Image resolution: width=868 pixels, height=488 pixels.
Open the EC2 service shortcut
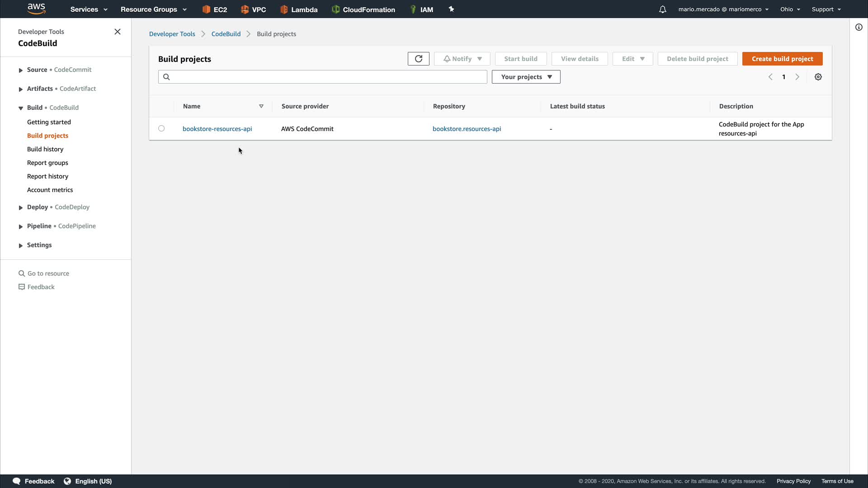[215, 9]
